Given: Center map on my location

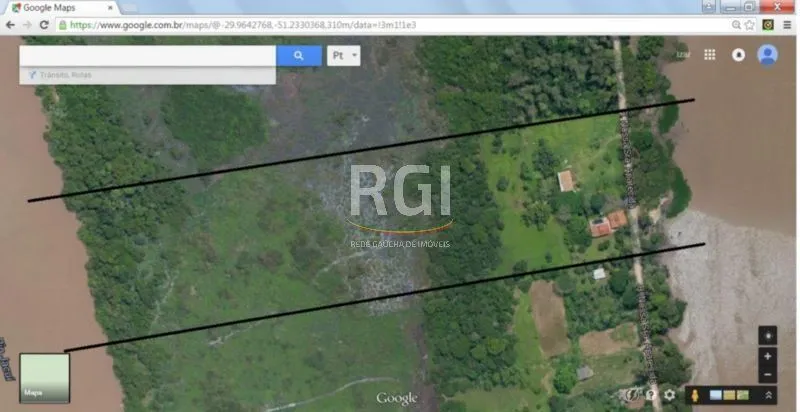Looking at the screenshot, I should click(767, 336).
